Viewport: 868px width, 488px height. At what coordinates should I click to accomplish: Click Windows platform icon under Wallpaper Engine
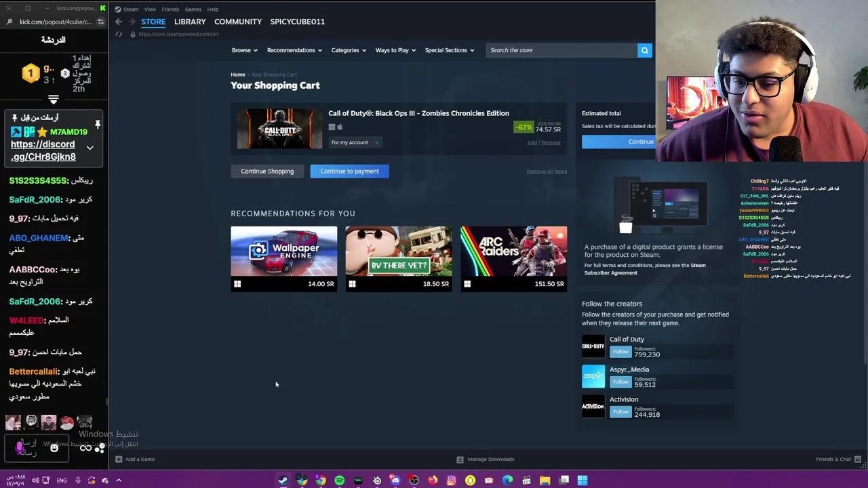(x=237, y=284)
